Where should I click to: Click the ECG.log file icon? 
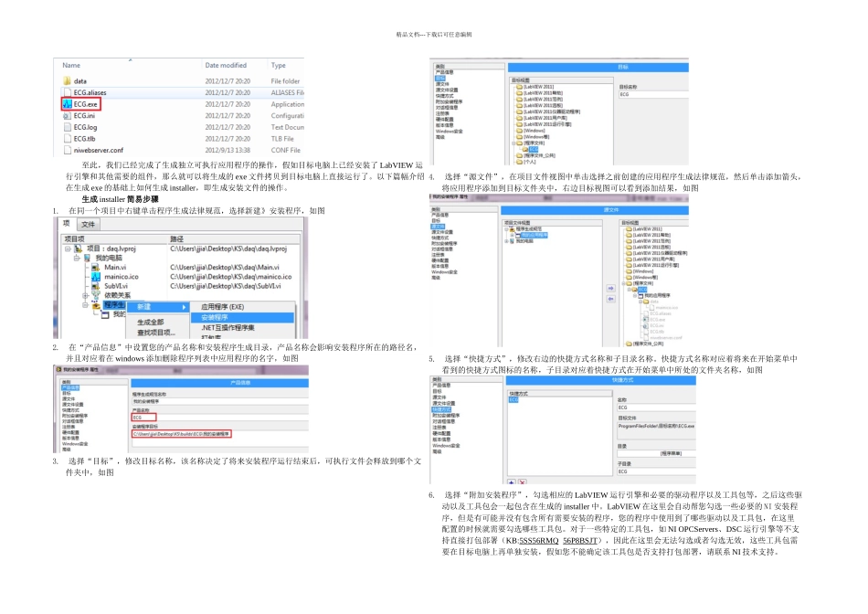(67, 127)
